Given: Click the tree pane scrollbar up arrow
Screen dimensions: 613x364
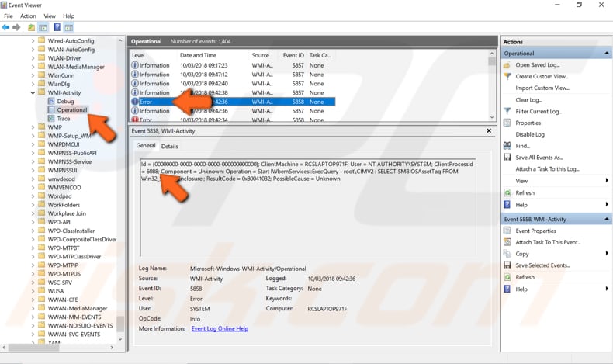Looking at the screenshot, I should point(120,40).
